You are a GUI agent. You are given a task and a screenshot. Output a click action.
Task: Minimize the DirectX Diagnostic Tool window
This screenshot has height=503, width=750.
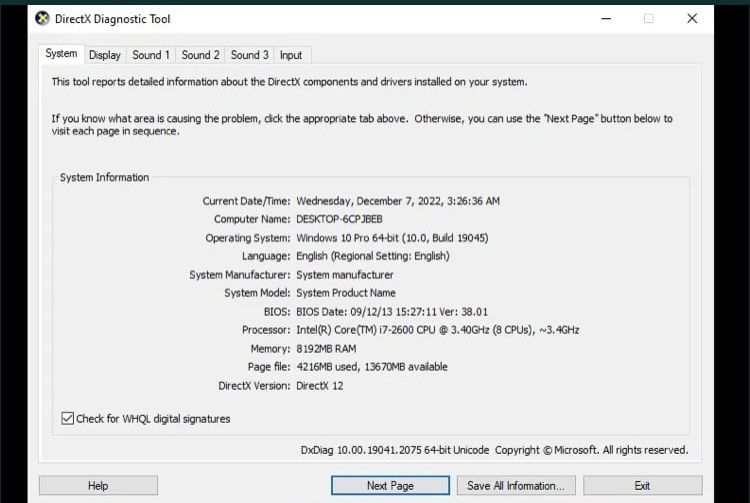606,19
